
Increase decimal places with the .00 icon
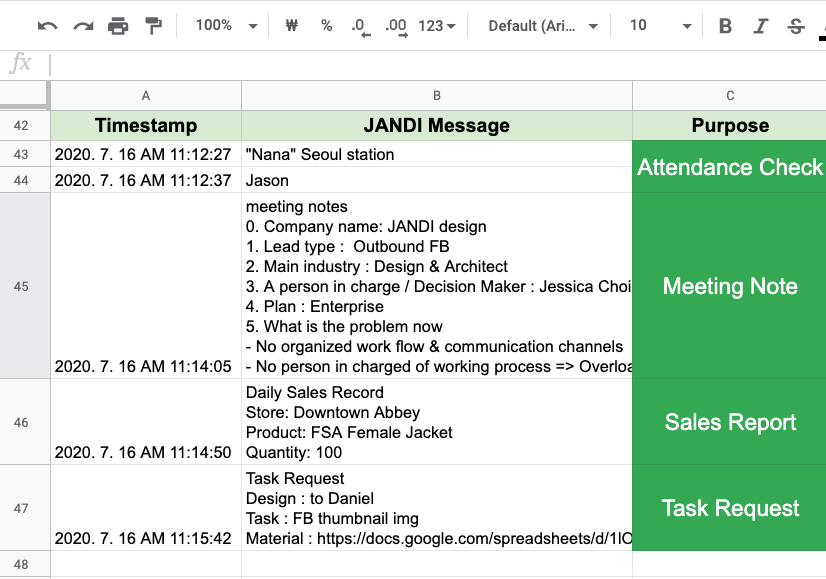[396, 27]
